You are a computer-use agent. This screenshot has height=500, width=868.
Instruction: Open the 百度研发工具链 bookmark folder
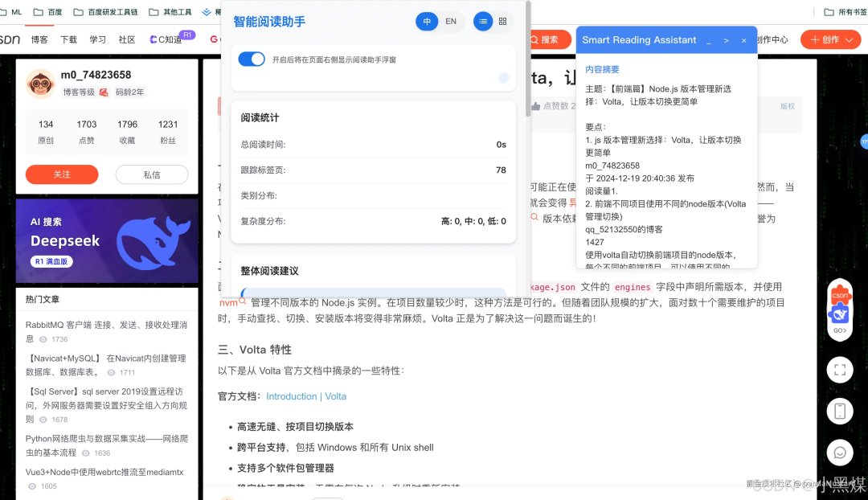pos(106,11)
